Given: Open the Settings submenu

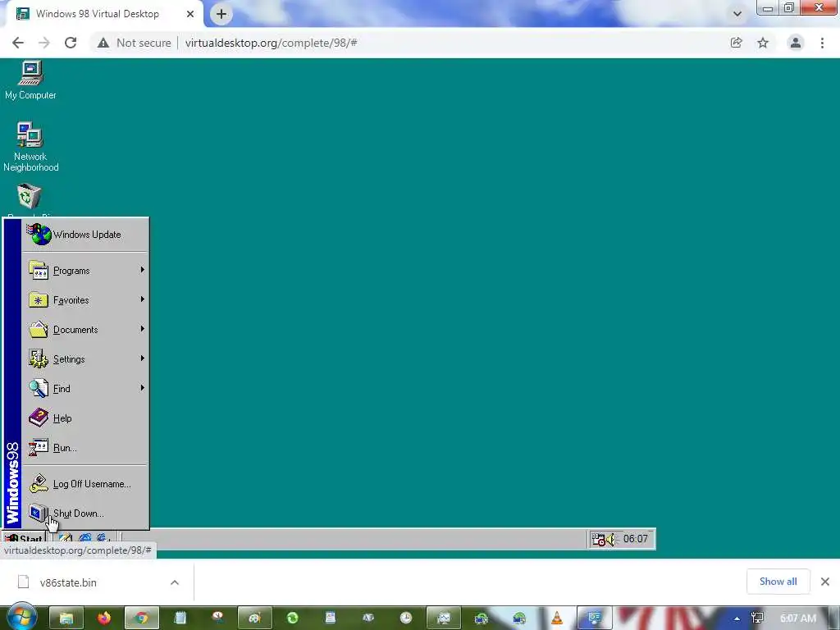Looking at the screenshot, I should pos(85,359).
